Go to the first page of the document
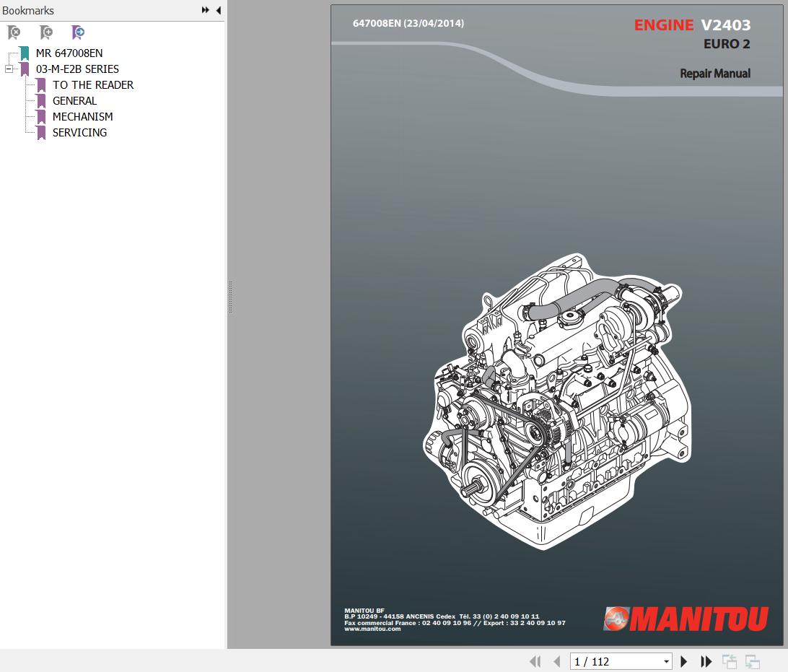Viewport: 788px width, 672px height. tap(535, 661)
